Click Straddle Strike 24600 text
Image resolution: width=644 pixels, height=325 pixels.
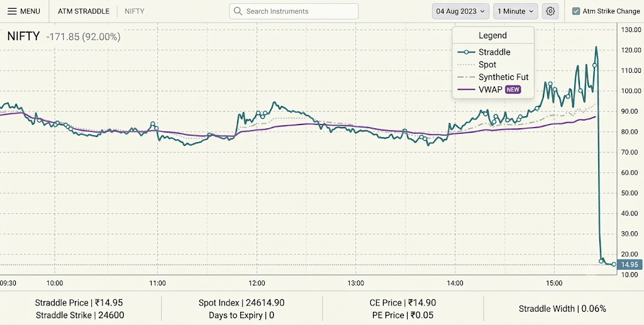(80, 315)
